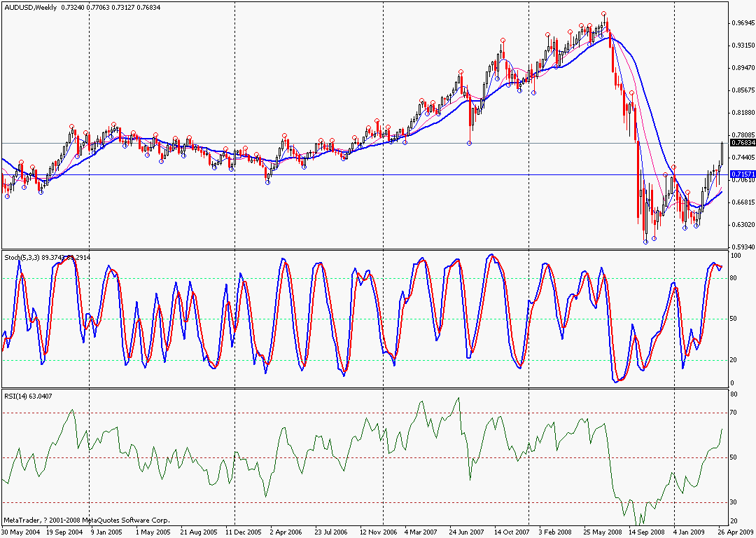Image resolution: width=756 pixels, height=538 pixels.
Task: Select the black 0.76834 current price tag
Action: (x=743, y=143)
